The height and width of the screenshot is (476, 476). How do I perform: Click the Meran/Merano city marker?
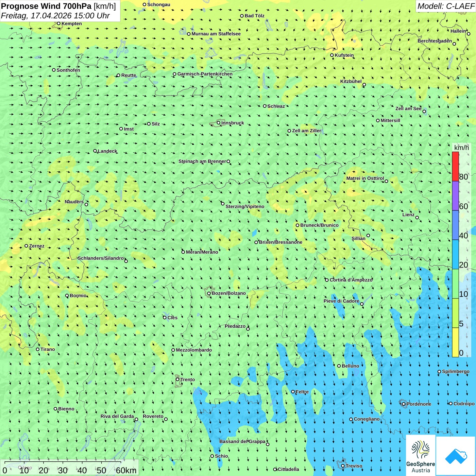coord(183,252)
